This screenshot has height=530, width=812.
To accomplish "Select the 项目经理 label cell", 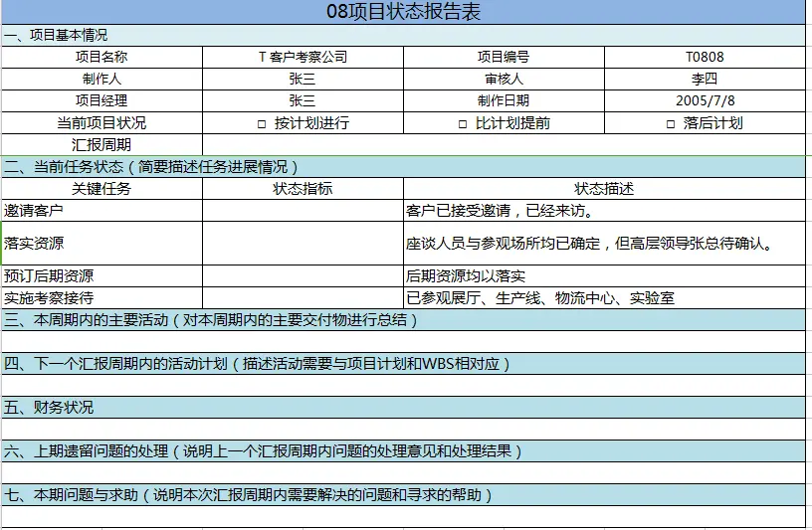I will pos(101,100).
